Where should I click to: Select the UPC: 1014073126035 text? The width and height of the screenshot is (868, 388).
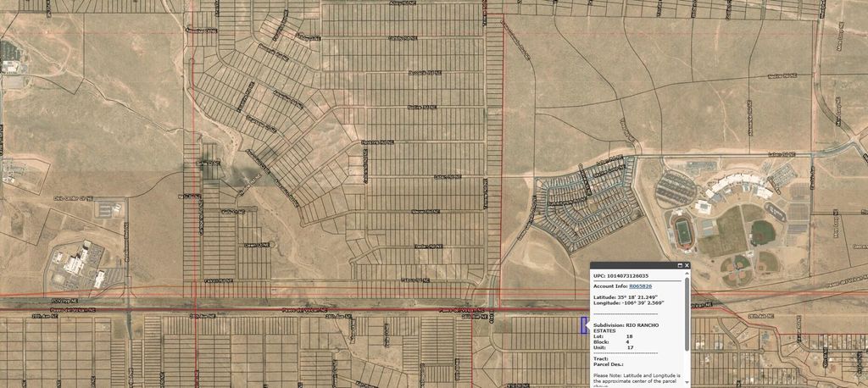point(620,275)
